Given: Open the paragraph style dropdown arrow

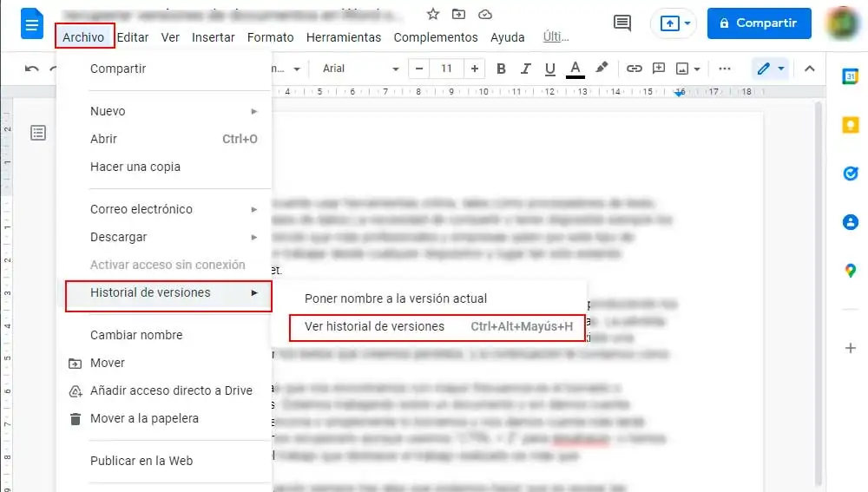Looking at the screenshot, I should pyautogui.click(x=297, y=69).
